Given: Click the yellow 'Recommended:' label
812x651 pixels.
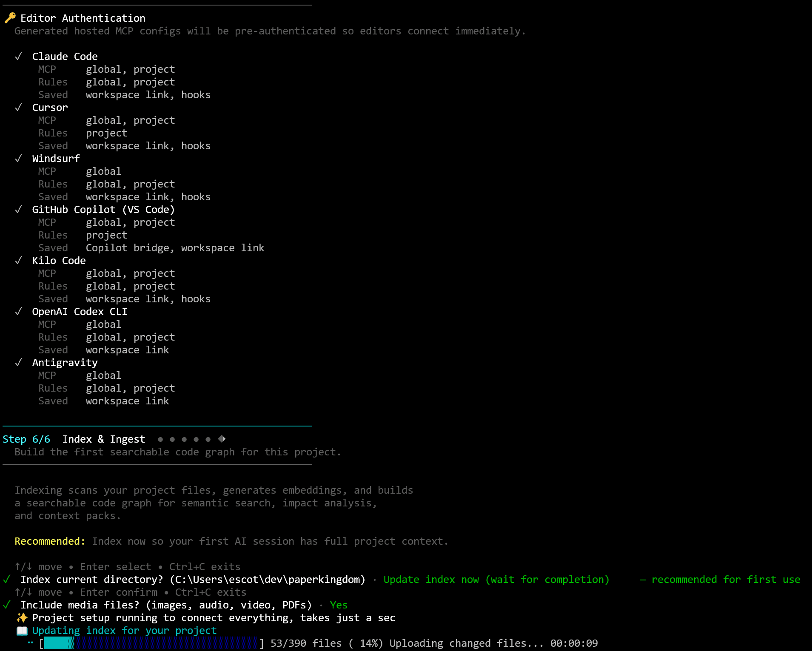Looking at the screenshot, I should pyautogui.click(x=50, y=541).
